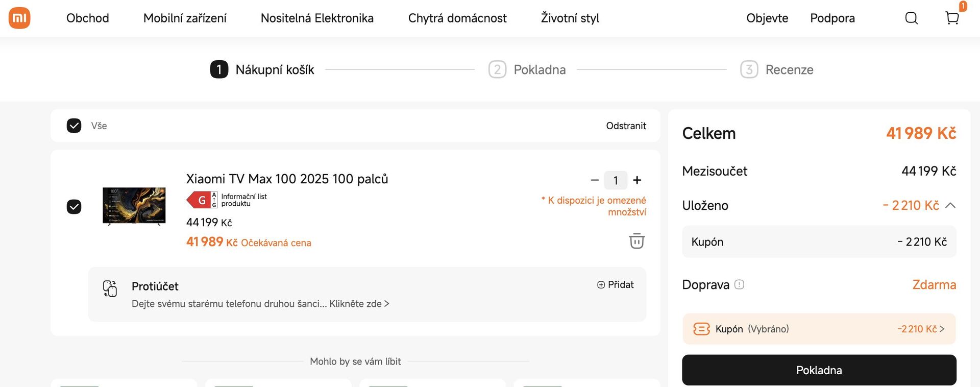Open the search magnifier icon

click(911, 18)
